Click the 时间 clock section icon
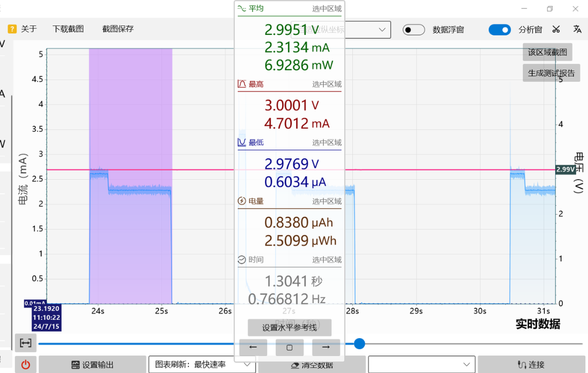 point(242,259)
